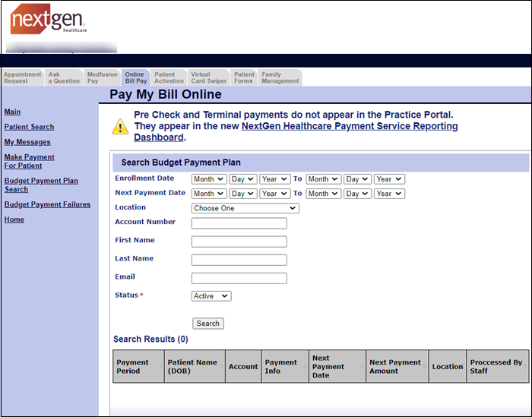The height and width of the screenshot is (417, 532).
Task: Click the Last Name input field
Action: coord(239,260)
